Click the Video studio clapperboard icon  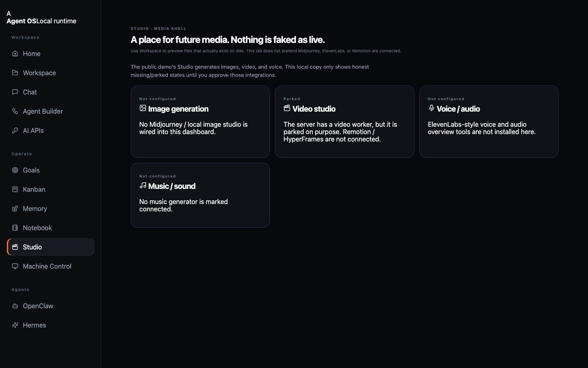click(x=287, y=108)
